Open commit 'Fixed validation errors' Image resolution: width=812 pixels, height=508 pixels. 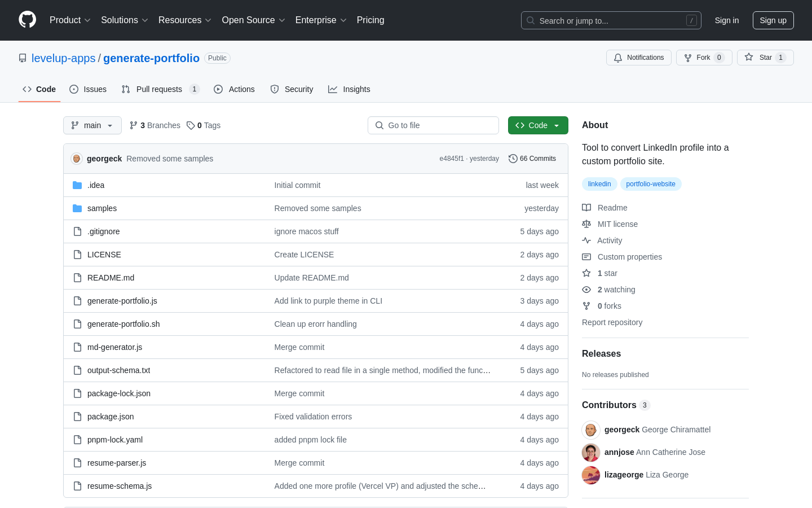(313, 417)
